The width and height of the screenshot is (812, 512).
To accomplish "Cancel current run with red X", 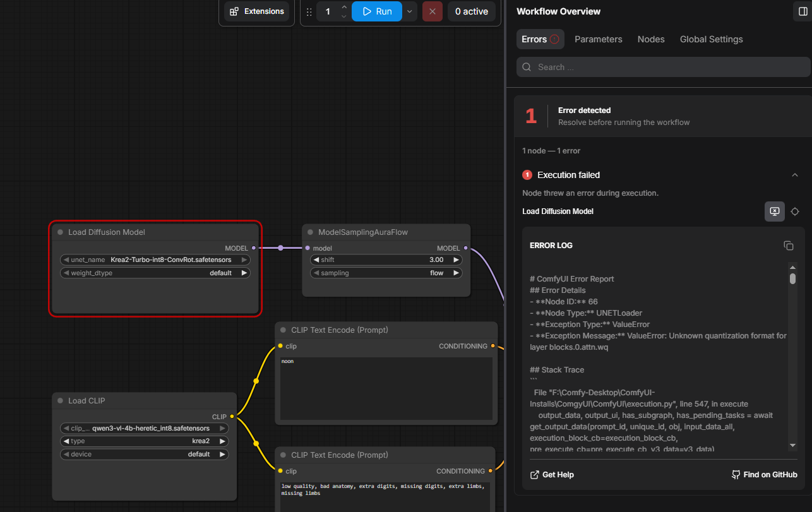I will click(x=432, y=11).
